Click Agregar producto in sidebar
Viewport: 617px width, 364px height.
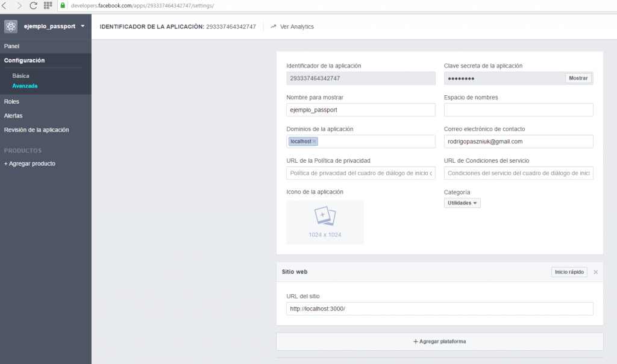(x=30, y=163)
